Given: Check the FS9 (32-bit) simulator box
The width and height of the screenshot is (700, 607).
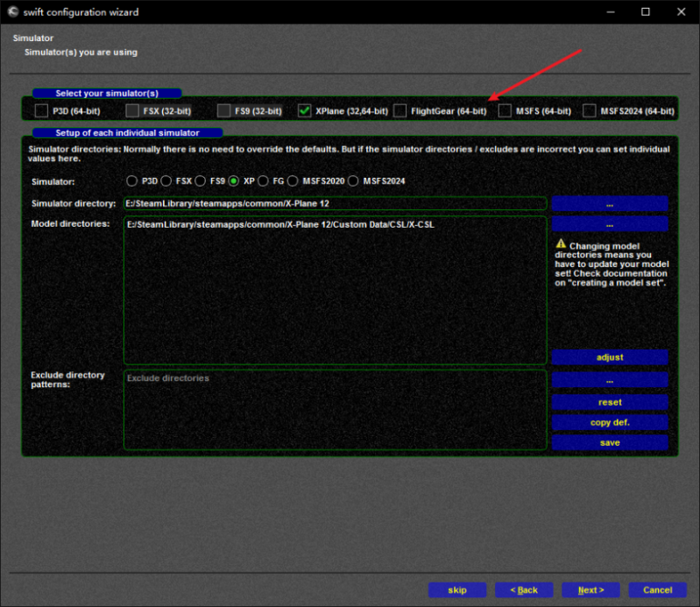Looking at the screenshot, I should pos(223,111).
